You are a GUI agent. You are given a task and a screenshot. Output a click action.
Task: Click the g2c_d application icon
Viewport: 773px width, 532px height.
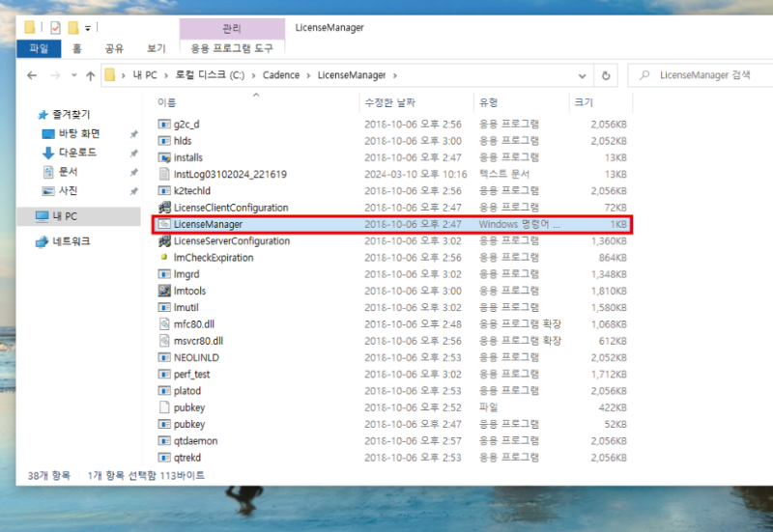pyautogui.click(x=164, y=125)
